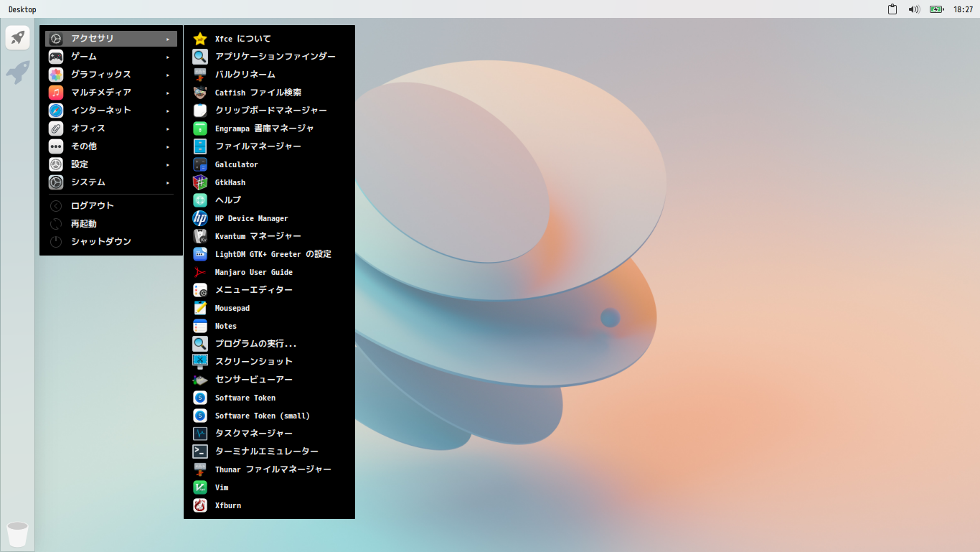The image size is (980, 552).
Task: Click the クリップボードマネージャー icon
Action: click(x=200, y=111)
